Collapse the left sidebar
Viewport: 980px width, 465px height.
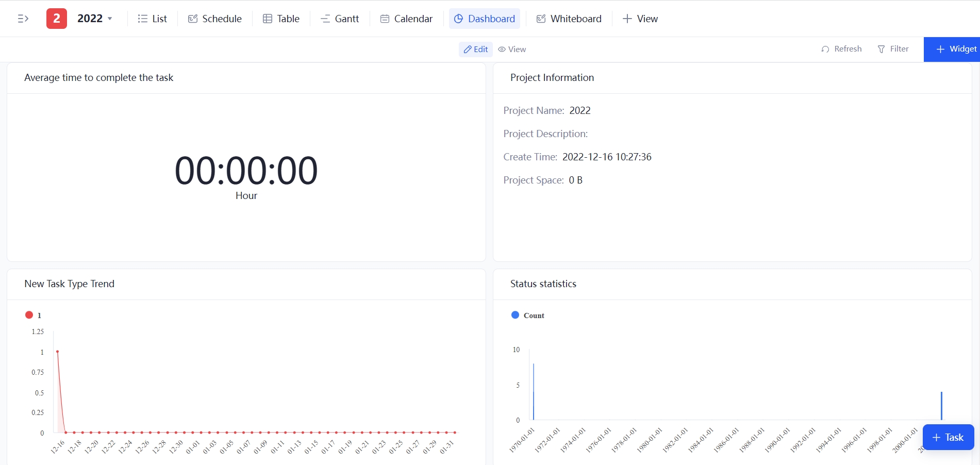[x=23, y=18]
